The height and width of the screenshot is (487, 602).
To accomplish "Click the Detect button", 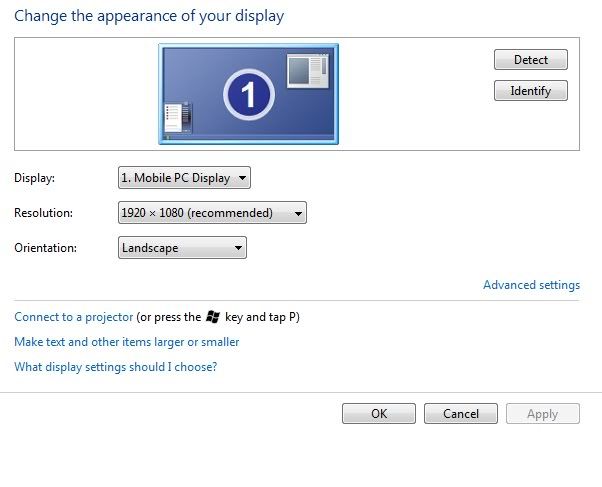I will (x=531, y=60).
